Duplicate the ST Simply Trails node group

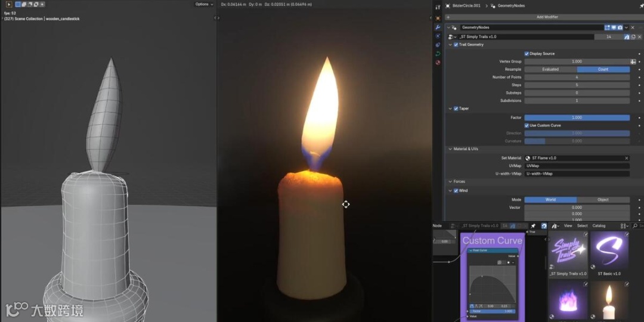(x=633, y=36)
